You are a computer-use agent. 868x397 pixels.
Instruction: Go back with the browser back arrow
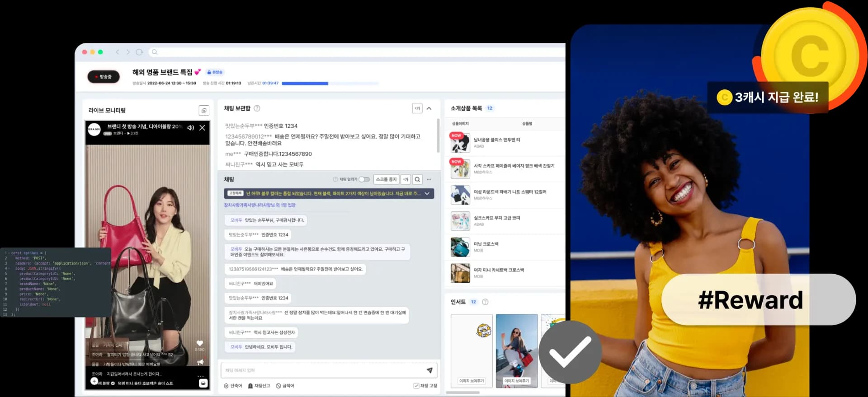[x=118, y=52]
